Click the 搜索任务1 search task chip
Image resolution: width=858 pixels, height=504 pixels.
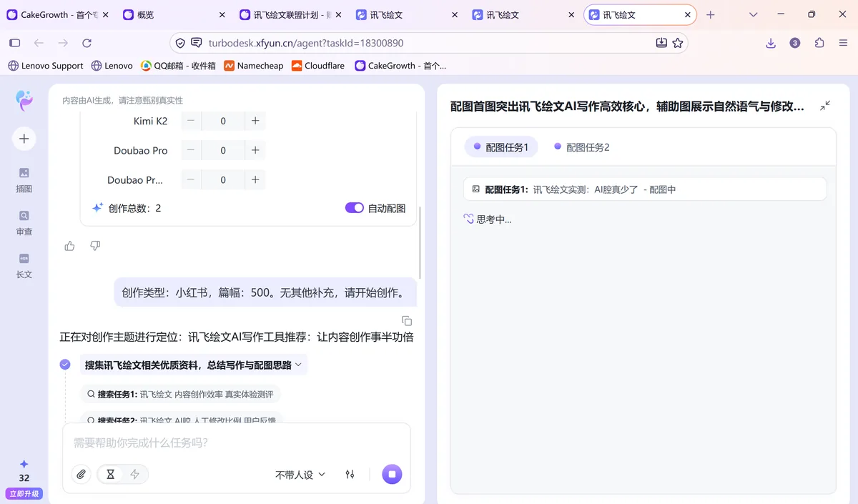tap(180, 394)
